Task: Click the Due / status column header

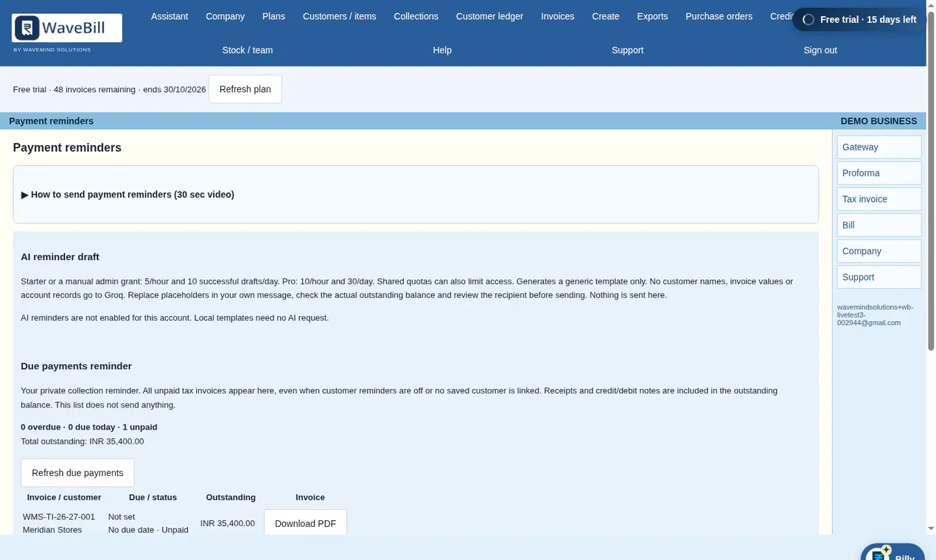Action: 153,497
